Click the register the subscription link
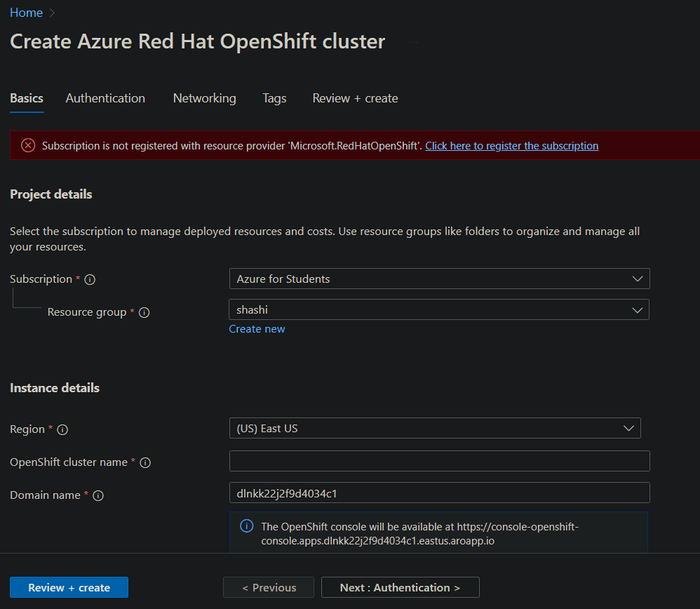 (x=511, y=146)
